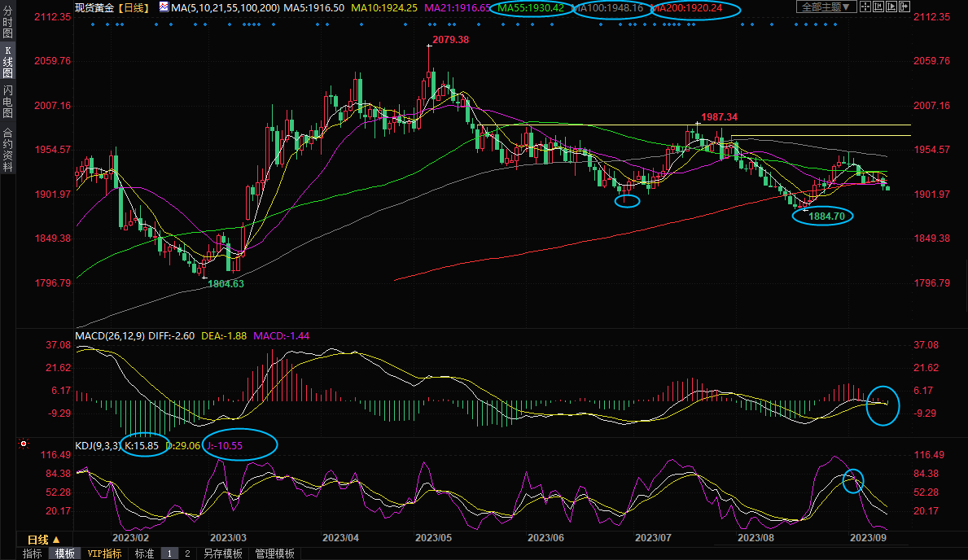Open the 合约资料 side tab

[7, 149]
